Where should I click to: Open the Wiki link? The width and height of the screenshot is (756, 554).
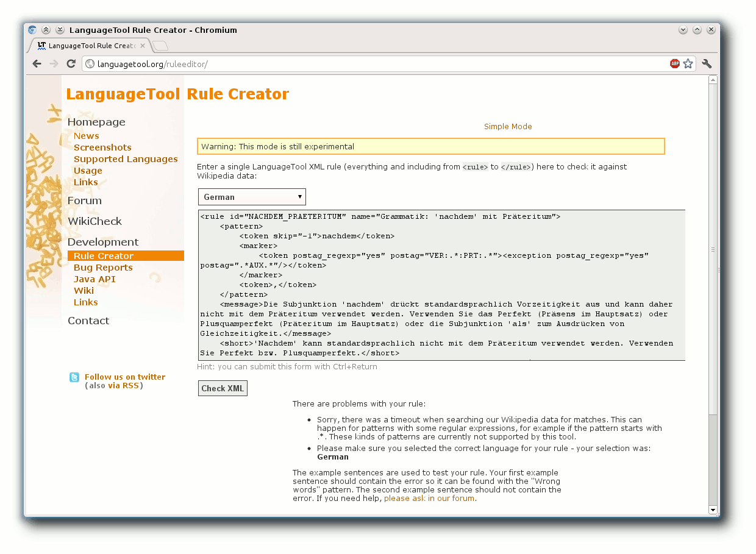tap(84, 291)
